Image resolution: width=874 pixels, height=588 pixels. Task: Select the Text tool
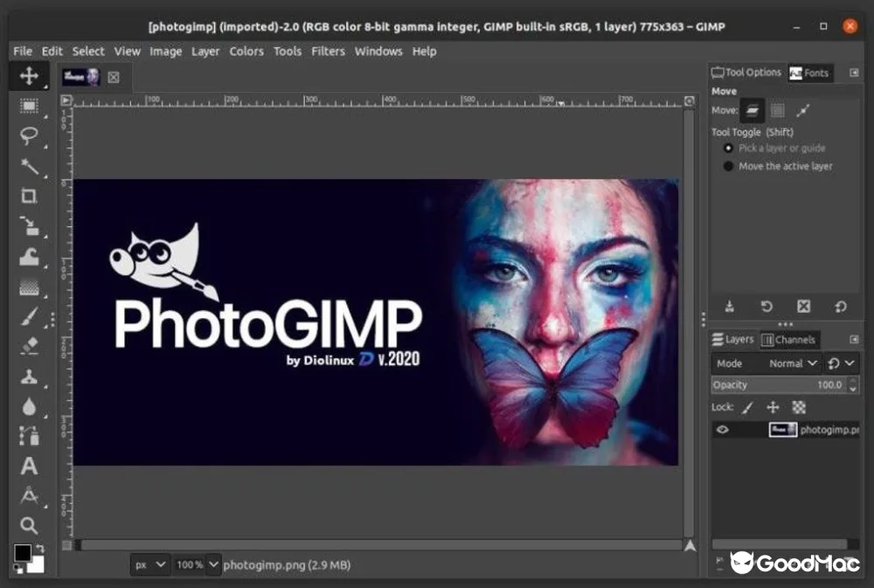[29, 466]
